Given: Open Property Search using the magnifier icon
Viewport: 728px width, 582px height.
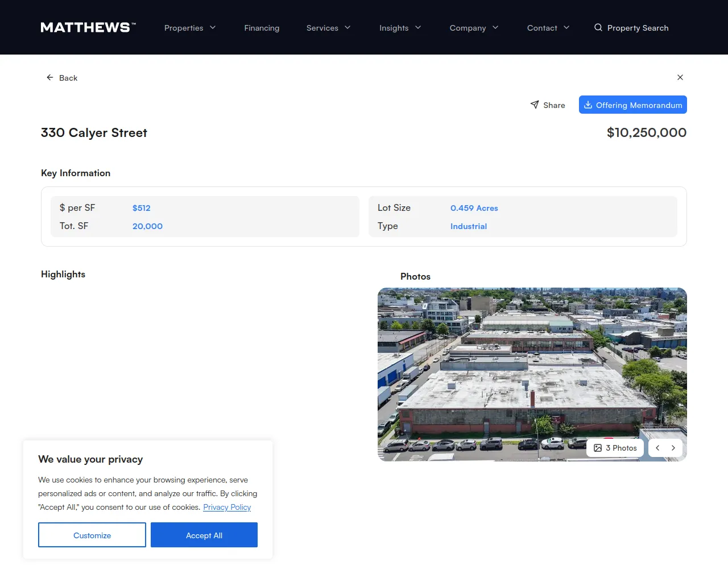Looking at the screenshot, I should click(x=598, y=27).
